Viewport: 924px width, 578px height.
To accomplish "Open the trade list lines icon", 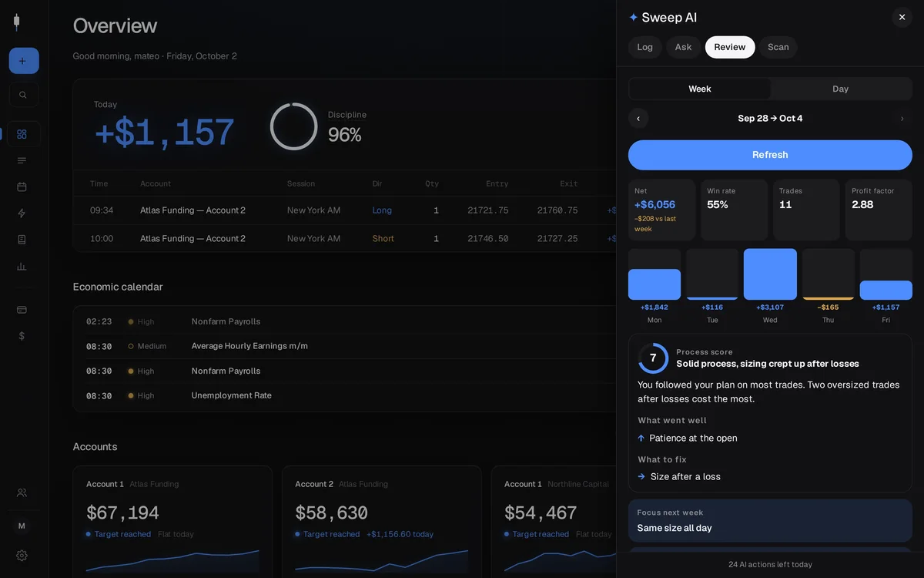I will 22,160.
